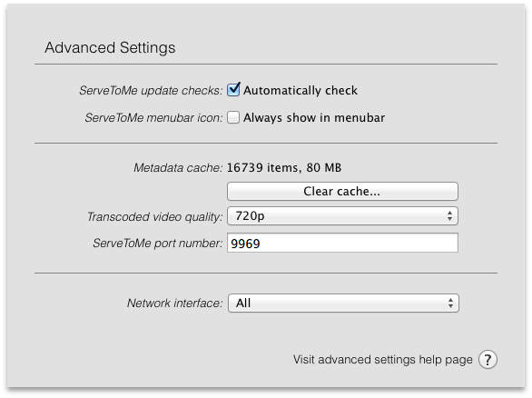Click the 'Metadata cache:' label

(178, 168)
